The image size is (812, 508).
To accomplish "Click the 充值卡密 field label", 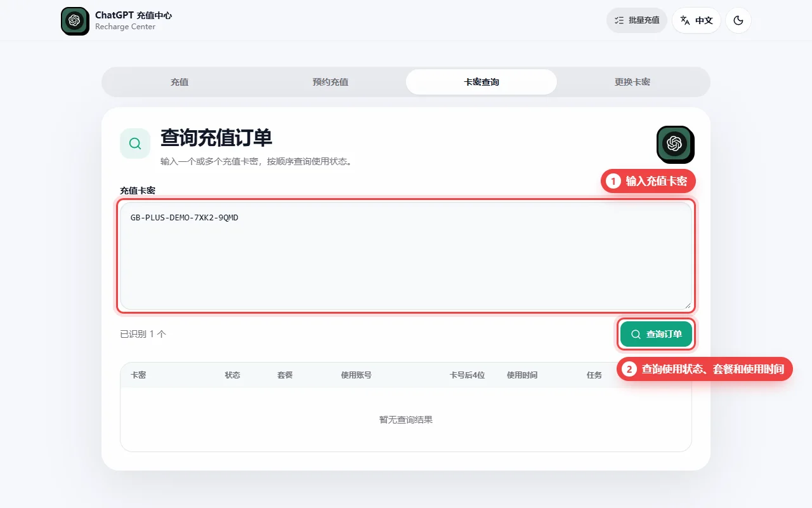I will pos(138,190).
